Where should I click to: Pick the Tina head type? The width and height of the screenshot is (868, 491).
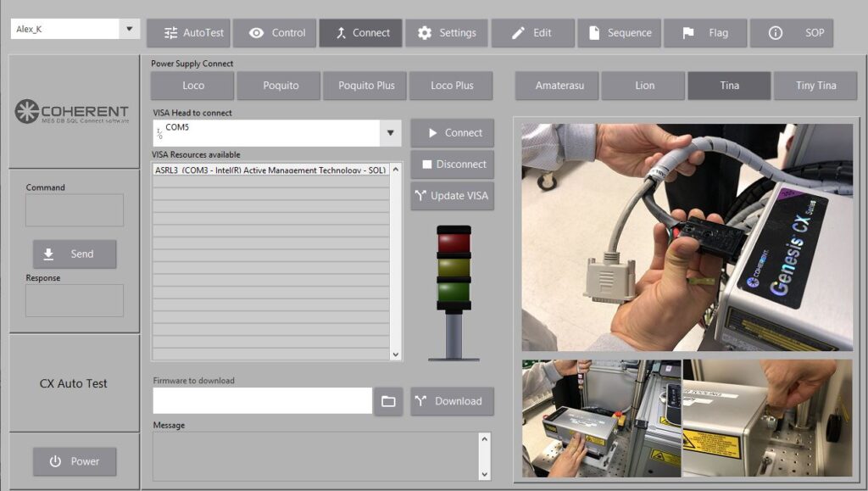pos(730,86)
